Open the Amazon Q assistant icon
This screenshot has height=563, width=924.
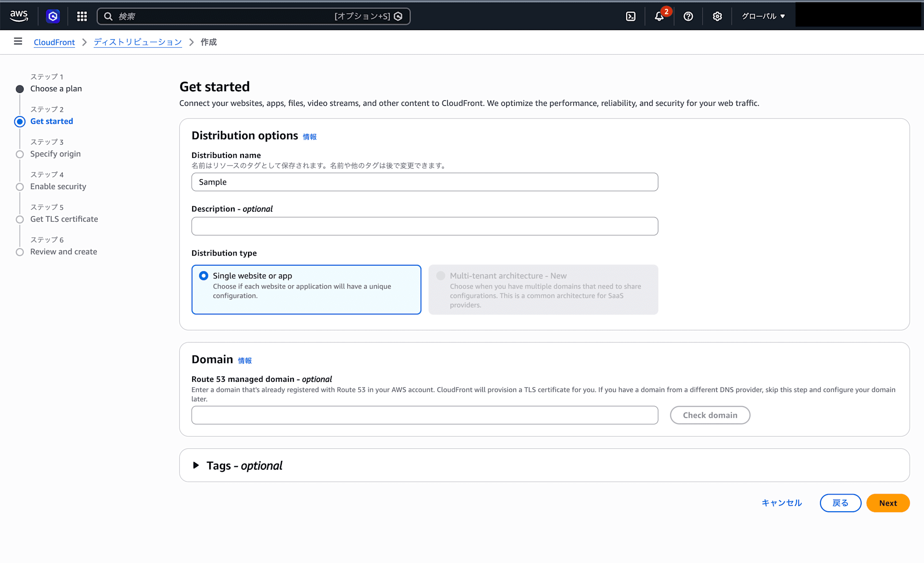53,16
